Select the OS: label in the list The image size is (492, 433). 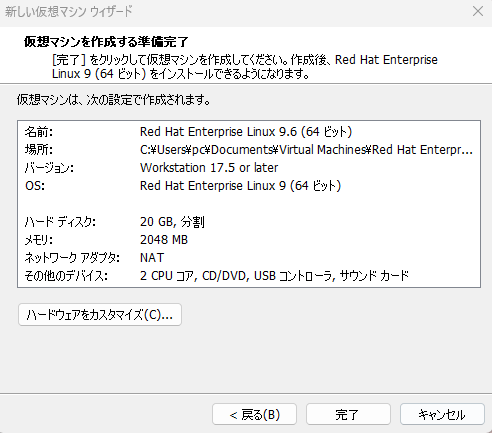point(35,186)
